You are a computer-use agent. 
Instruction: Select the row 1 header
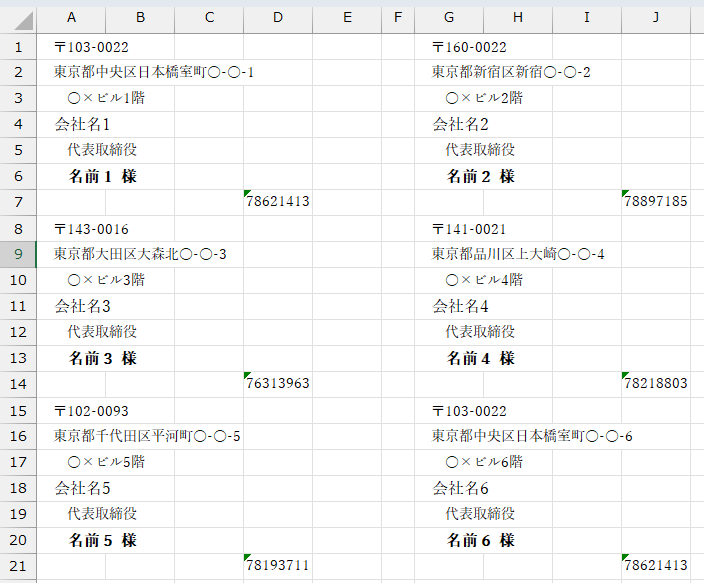click(x=18, y=47)
